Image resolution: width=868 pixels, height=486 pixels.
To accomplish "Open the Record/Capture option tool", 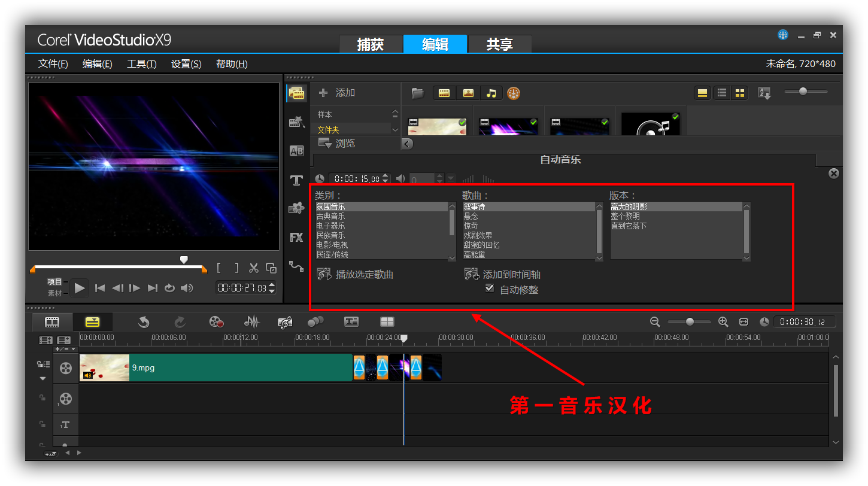I will [216, 322].
